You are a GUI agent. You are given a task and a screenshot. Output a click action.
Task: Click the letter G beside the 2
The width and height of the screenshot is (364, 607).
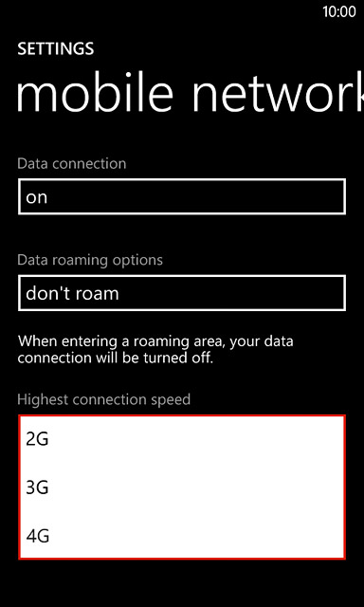43,440
